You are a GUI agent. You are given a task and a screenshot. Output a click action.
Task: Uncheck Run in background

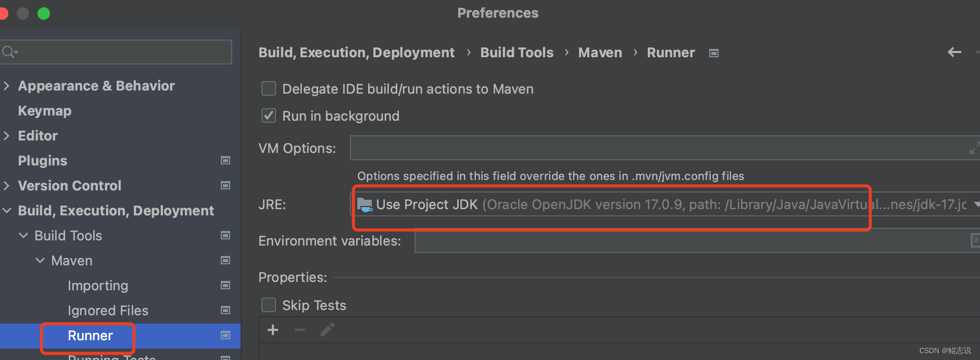tap(269, 115)
